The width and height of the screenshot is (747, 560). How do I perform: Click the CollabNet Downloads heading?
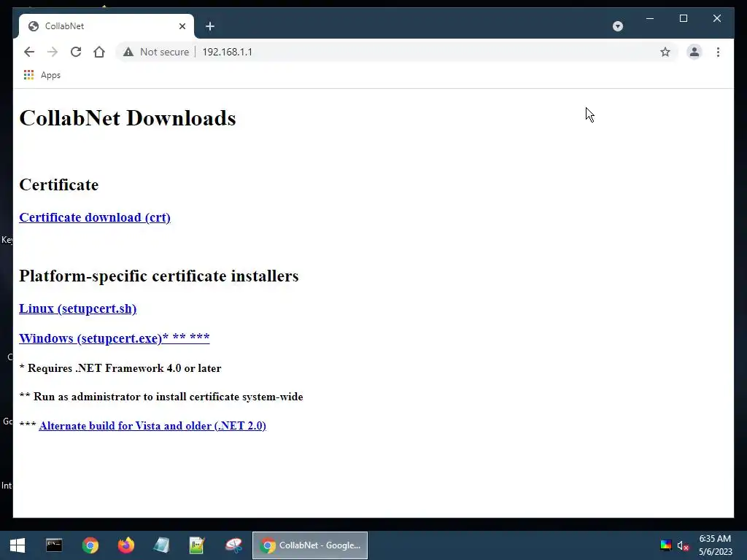pos(127,118)
